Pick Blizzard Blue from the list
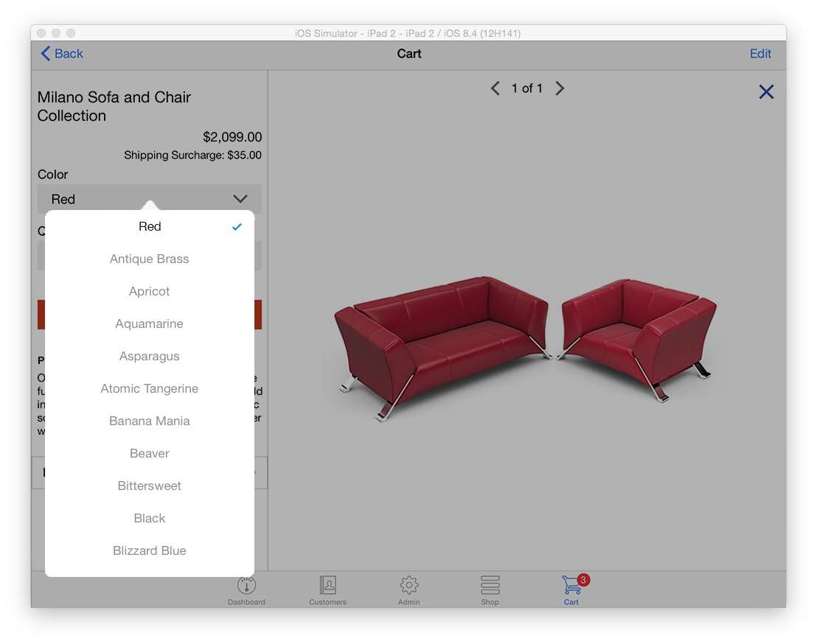The width and height of the screenshot is (817, 644). 150,551
